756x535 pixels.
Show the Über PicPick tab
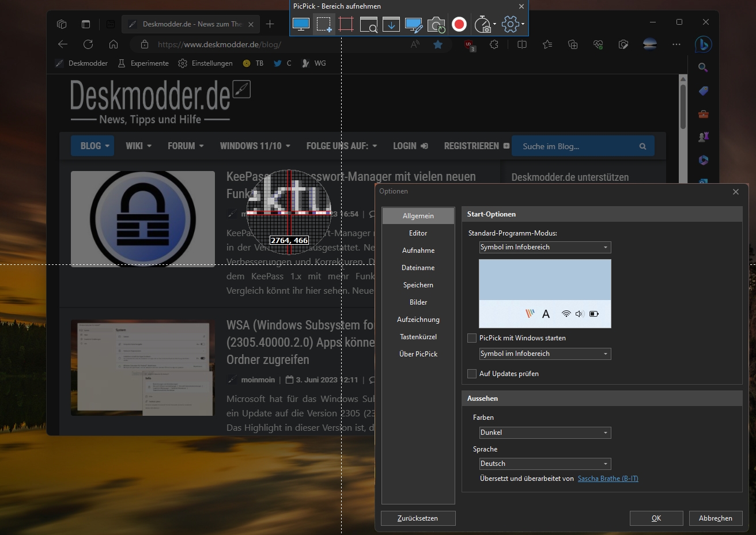tap(418, 354)
